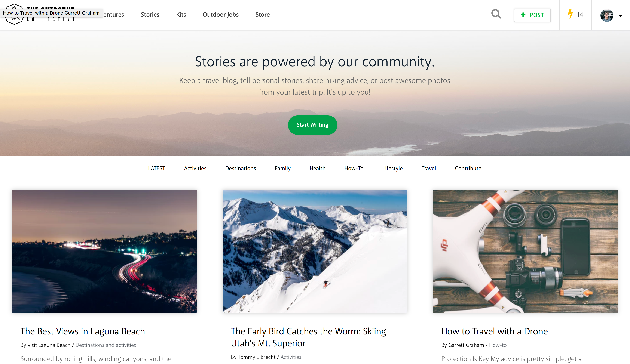This screenshot has width=630, height=364.
Task: Click the Start Writing button
Action: click(312, 125)
